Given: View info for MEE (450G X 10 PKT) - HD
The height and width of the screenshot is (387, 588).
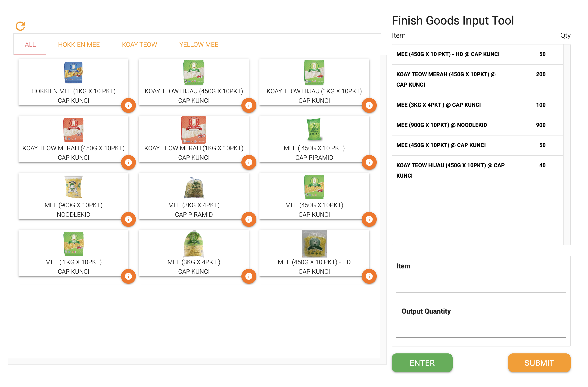Looking at the screenshot, I should (369, 276).
